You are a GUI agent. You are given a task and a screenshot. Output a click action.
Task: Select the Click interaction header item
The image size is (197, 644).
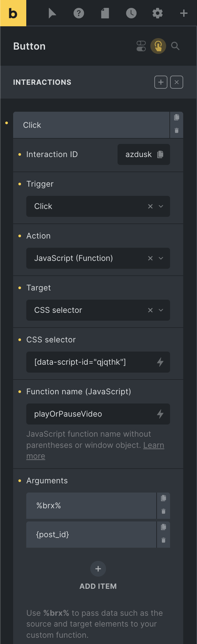[x=91, y=125]
